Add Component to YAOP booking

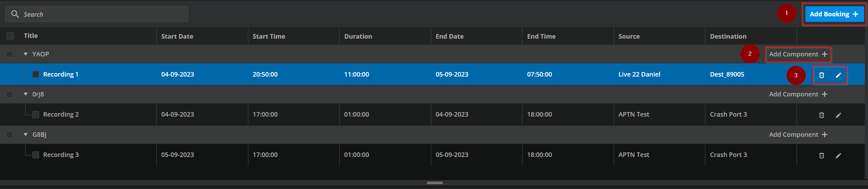(x=798, y=54)
